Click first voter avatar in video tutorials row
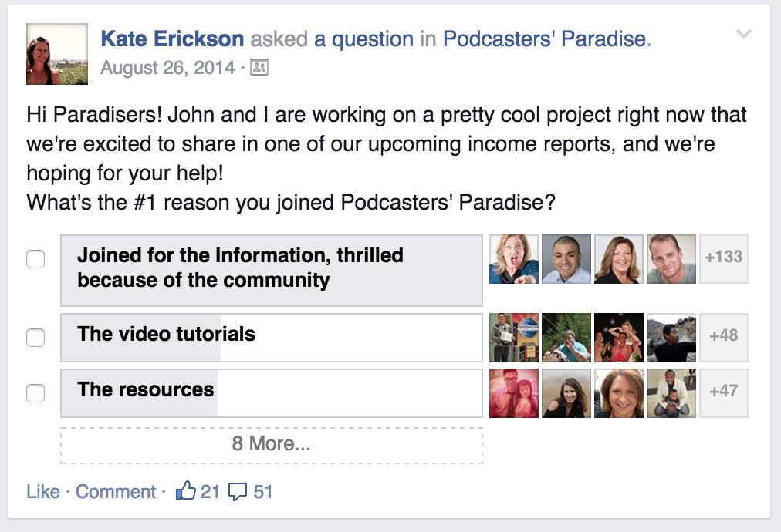 514,338
